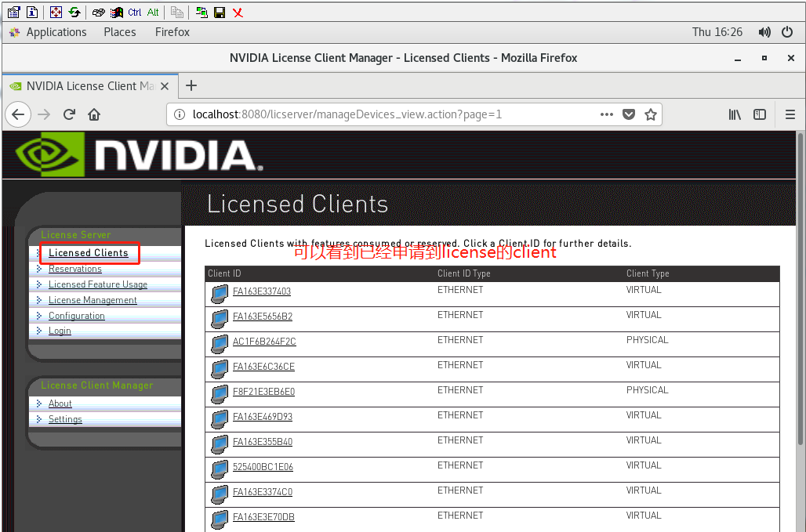The image size is (806, 532).
Task: Click the back navigation arrow
Action: click(18, 114)
